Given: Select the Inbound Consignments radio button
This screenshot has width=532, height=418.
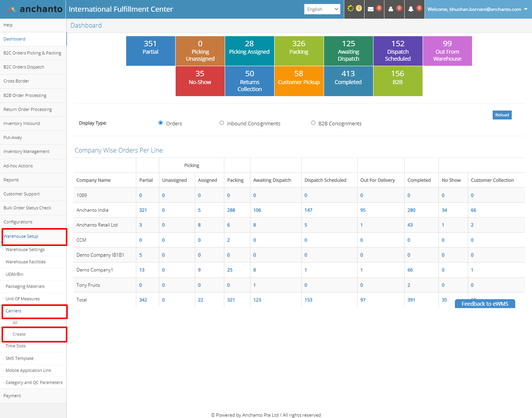Looking at the screenshot, I should (x=222, y=123).
